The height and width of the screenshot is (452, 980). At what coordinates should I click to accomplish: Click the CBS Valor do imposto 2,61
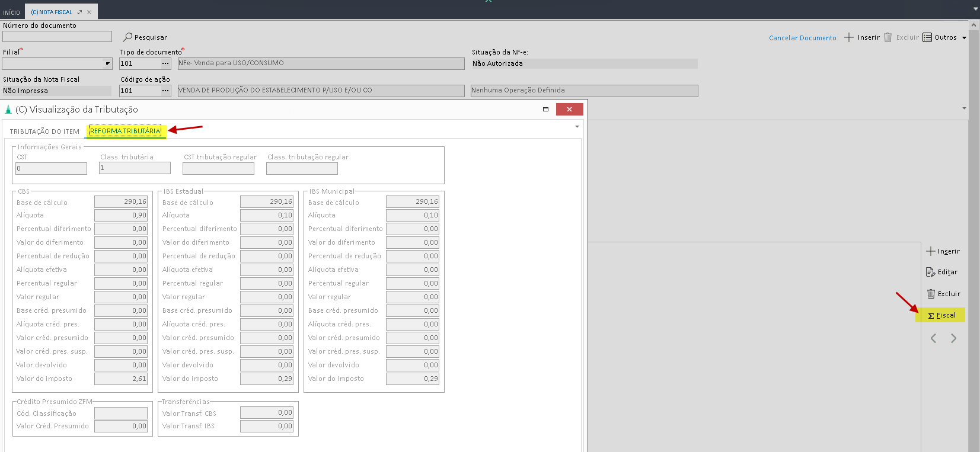(x=121, y=379)
